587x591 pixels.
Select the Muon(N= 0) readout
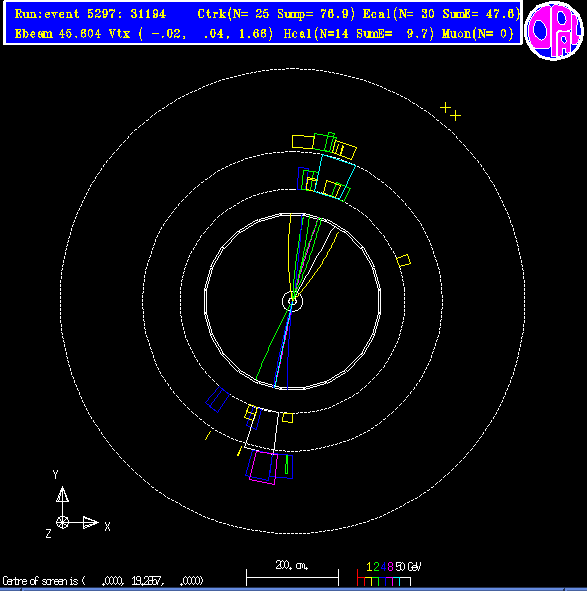[478, 34]
